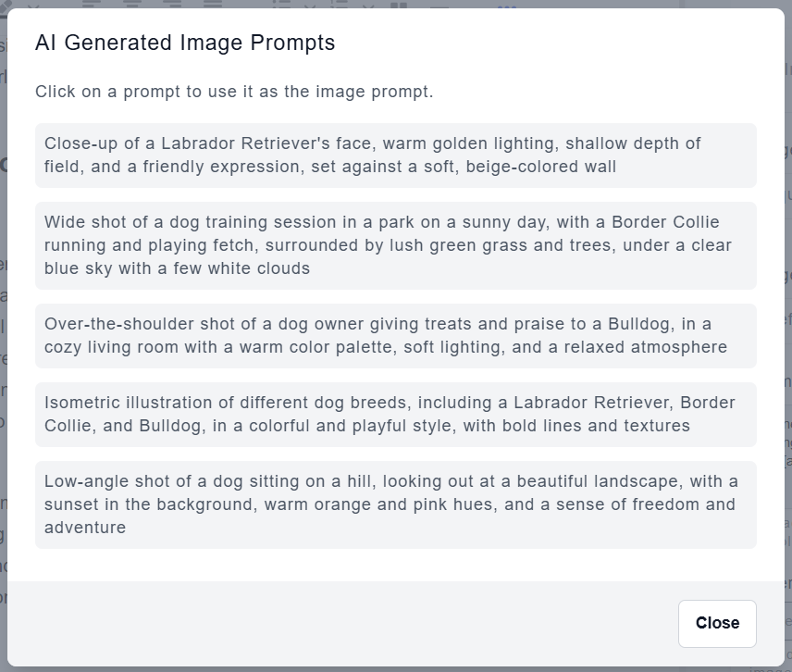Select the low-angle dog on hill prompt
This screenshot has width=792, height=672.
395,504
